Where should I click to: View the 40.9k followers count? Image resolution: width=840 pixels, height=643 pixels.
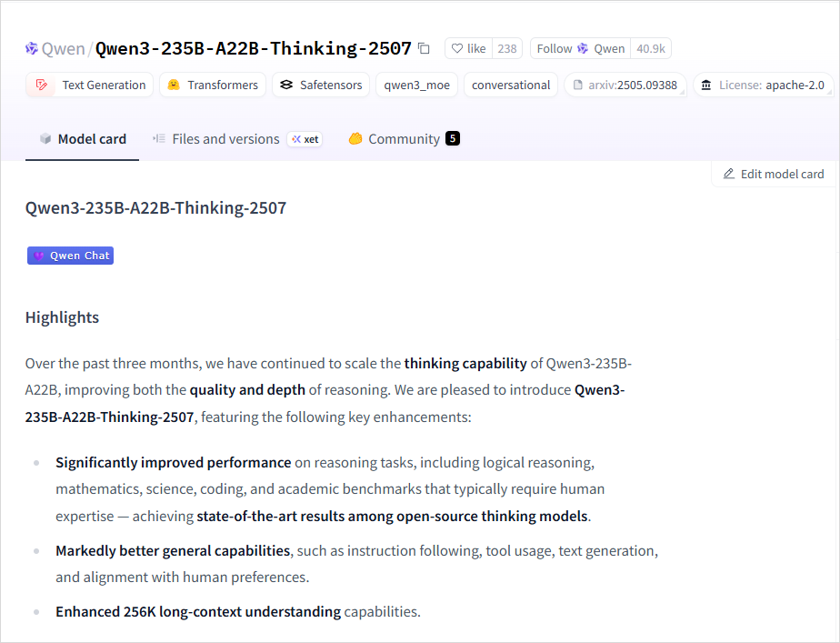tap(651, 49)
